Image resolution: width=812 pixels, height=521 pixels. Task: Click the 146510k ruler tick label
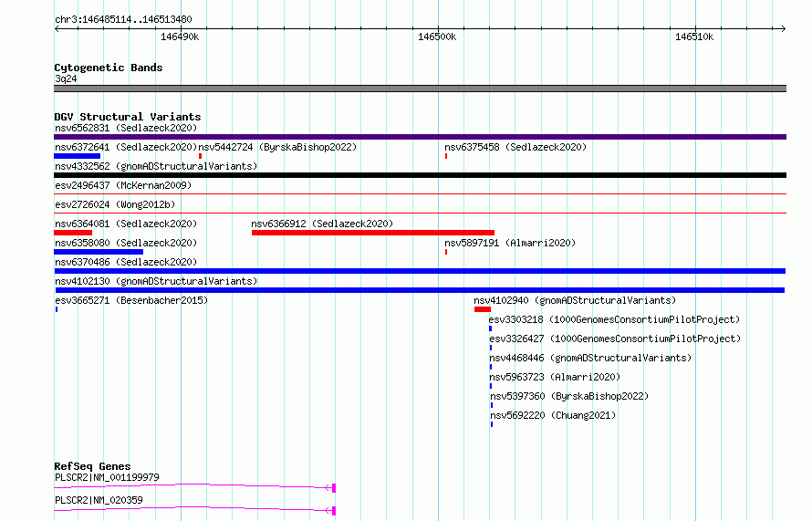[x=694, y=36]
